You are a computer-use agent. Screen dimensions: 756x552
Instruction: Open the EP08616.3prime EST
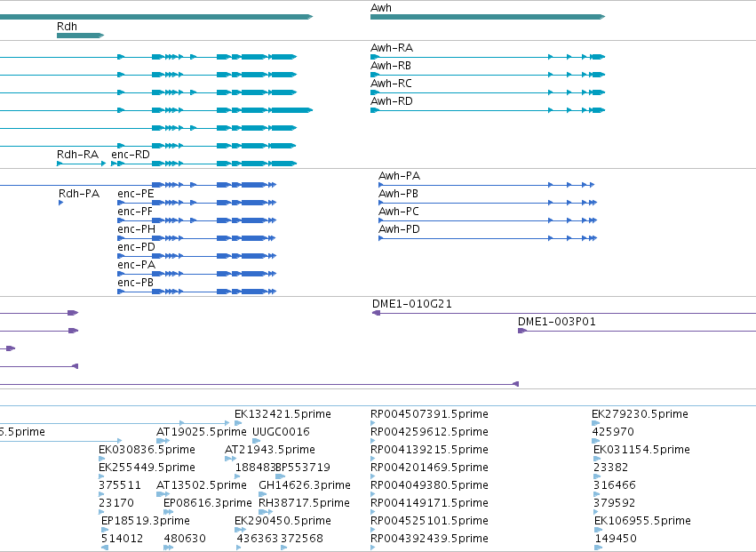coord(207,503)
